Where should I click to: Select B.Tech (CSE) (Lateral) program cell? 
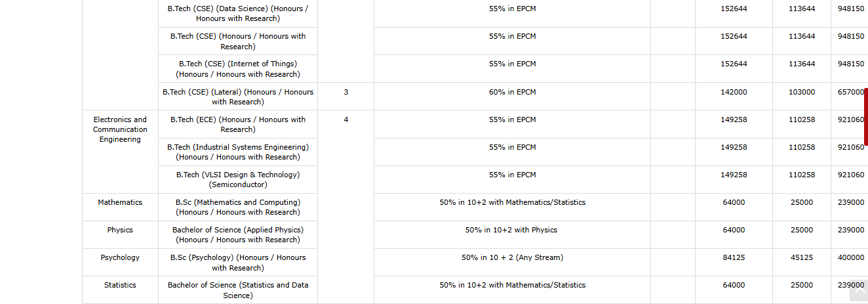[238, 97]
